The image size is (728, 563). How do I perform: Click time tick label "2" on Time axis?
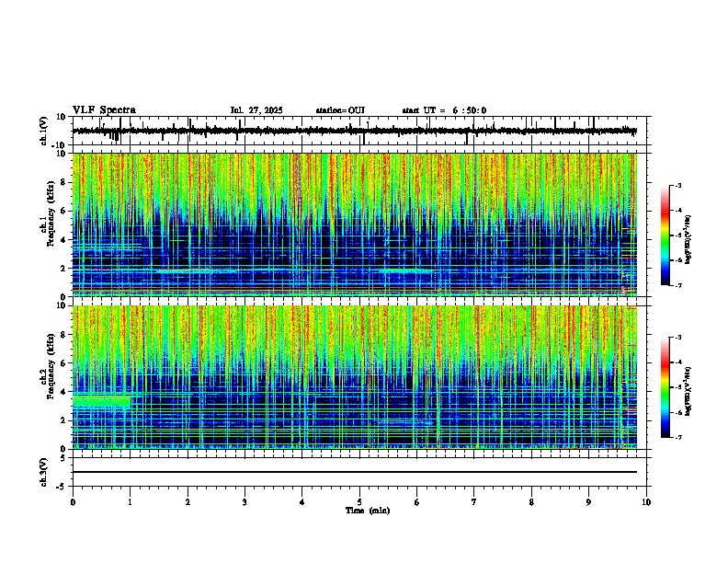point(188,502)
